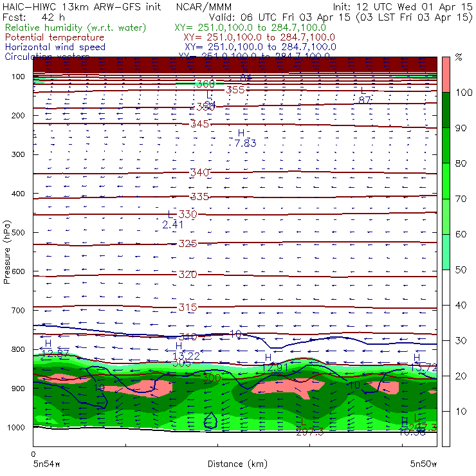The height and width of the screenshot is (476, 476).
Task: Click the colorbar '50' tick label
Action: tap(461, 270)
